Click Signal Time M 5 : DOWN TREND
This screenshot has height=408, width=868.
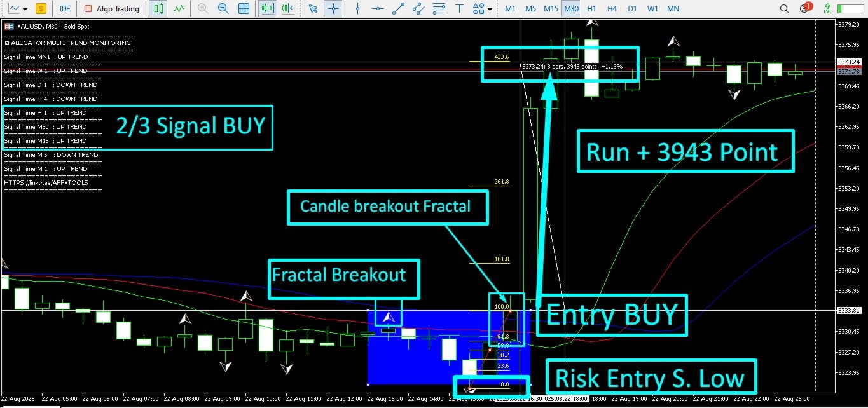pos(51,155)
